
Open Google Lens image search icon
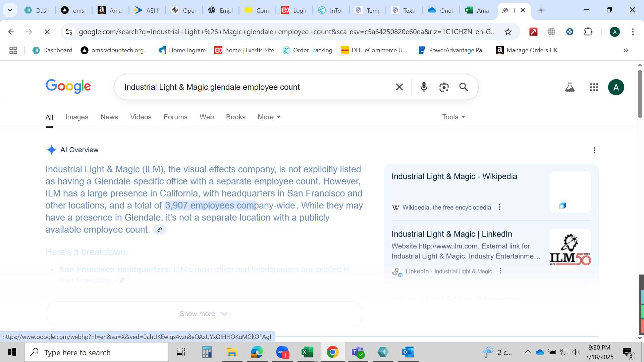point(444,87)
